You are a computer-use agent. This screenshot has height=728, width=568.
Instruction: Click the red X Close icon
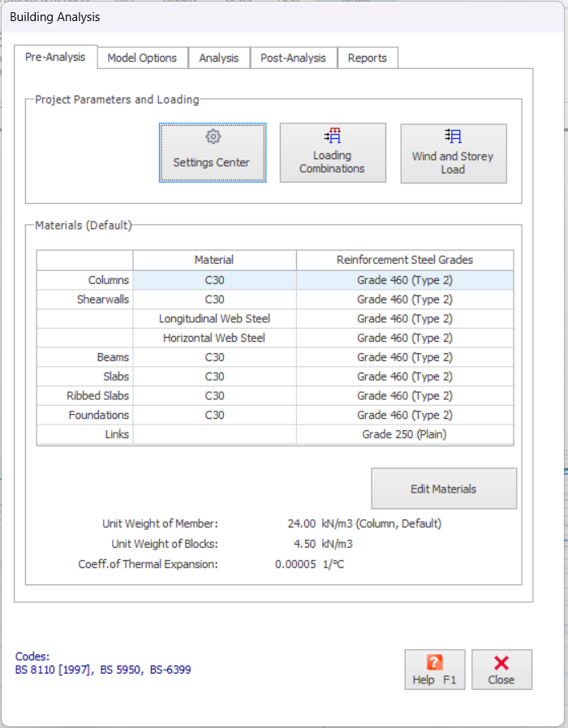tap(501, 663)
